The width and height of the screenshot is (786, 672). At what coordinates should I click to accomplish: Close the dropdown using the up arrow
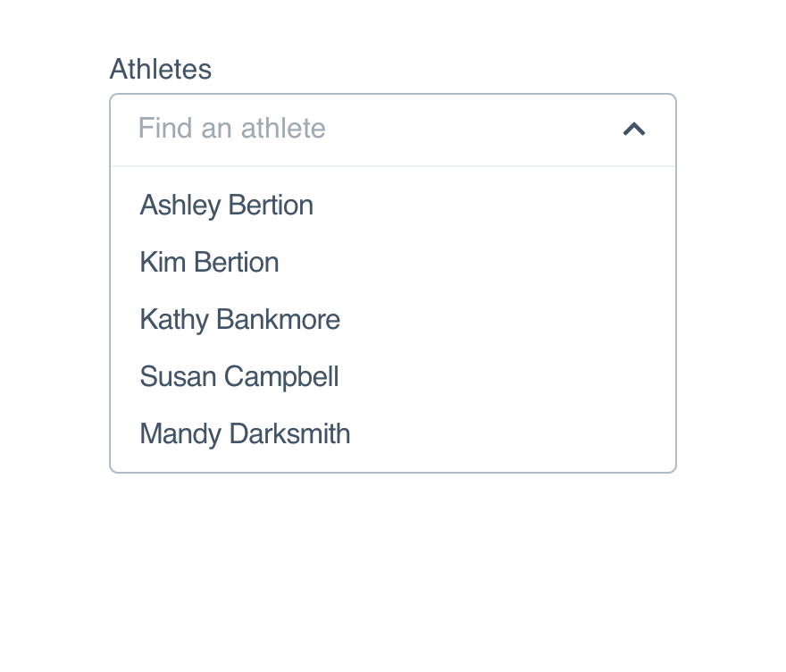tap(633, 130)
